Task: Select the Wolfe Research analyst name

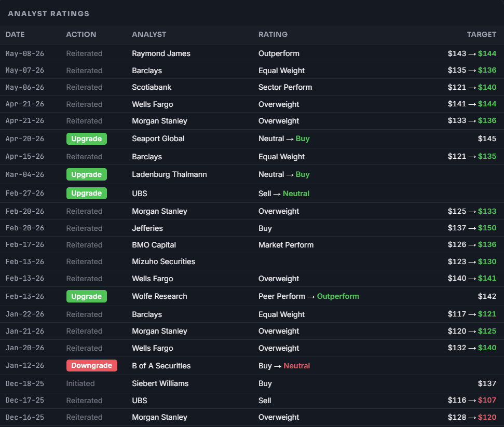Action: pos(159,296)
